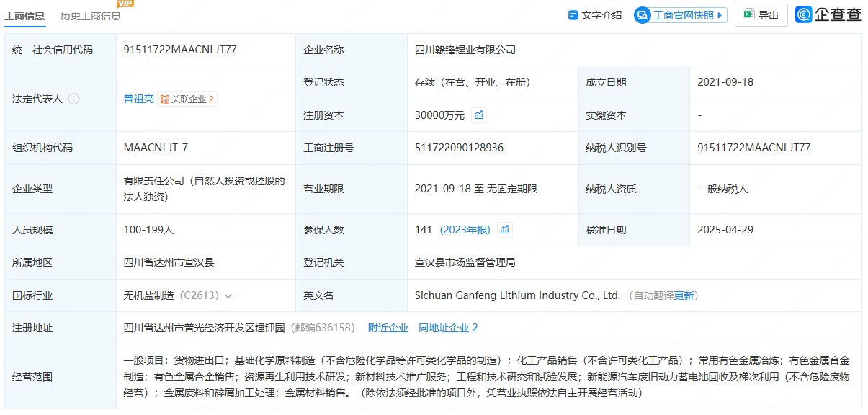Click registration number 511722090128936

(460, 148)
